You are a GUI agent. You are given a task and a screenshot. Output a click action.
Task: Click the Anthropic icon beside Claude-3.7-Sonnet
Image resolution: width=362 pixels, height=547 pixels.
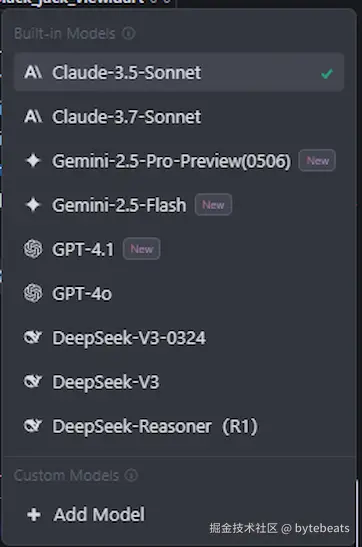33,116
